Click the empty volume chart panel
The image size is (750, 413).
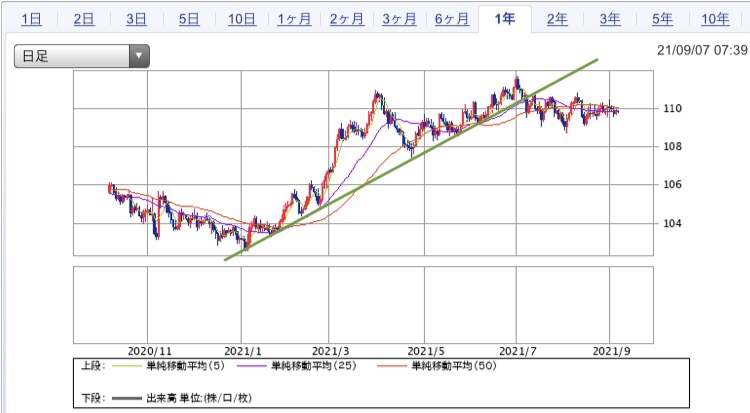pyautogui.click(x=363, y=305)
